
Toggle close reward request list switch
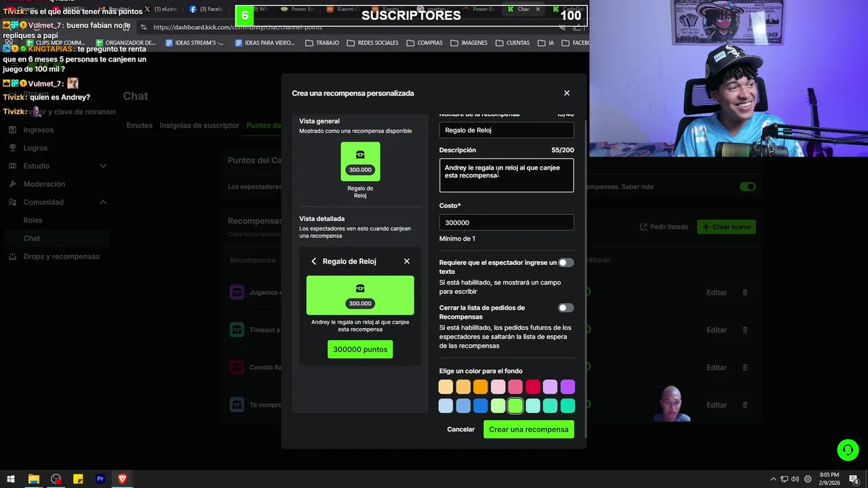click(566, 308)
